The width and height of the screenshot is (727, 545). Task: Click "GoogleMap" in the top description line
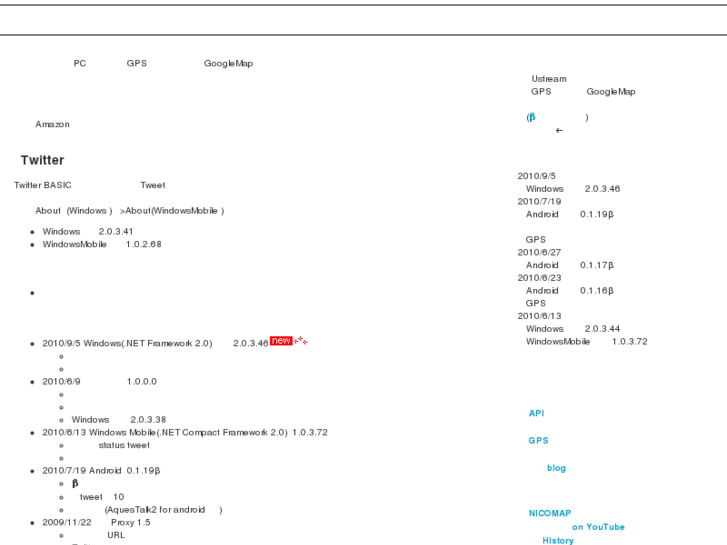[229, 64]
